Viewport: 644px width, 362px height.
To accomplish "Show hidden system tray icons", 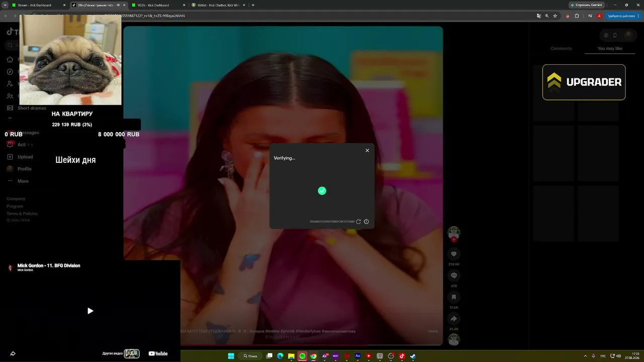I will pyautogui.click(x=585, y=356).
